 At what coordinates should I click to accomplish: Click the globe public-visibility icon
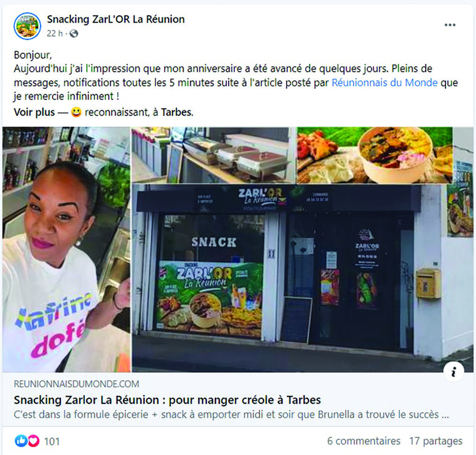point(74,33)
